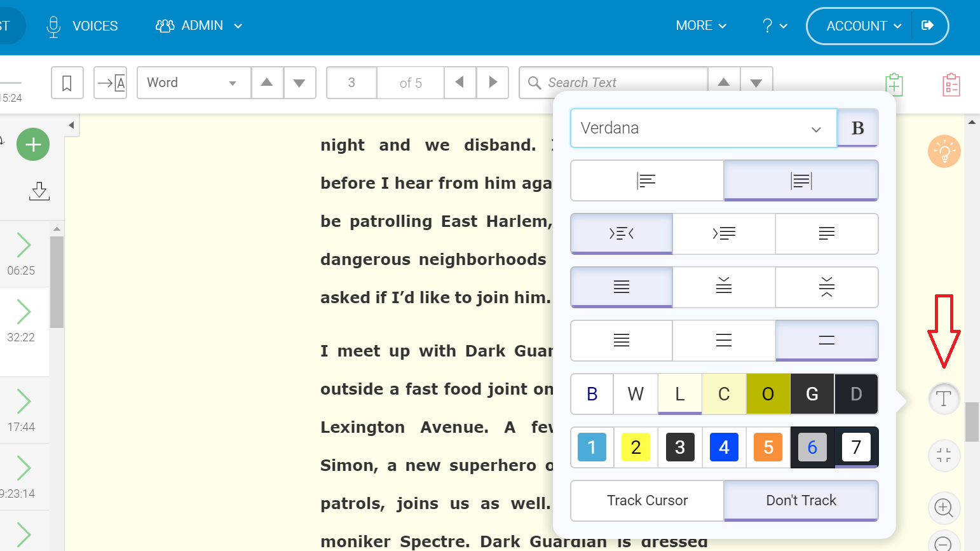The image size is (980, 551).
Task: Select wide paragraph spacing option
Action: (827, 287)
